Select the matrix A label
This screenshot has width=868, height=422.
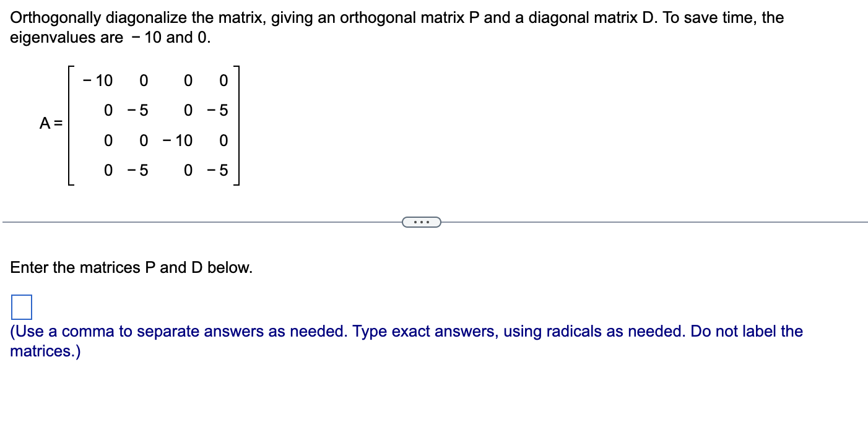coord(50,124)
